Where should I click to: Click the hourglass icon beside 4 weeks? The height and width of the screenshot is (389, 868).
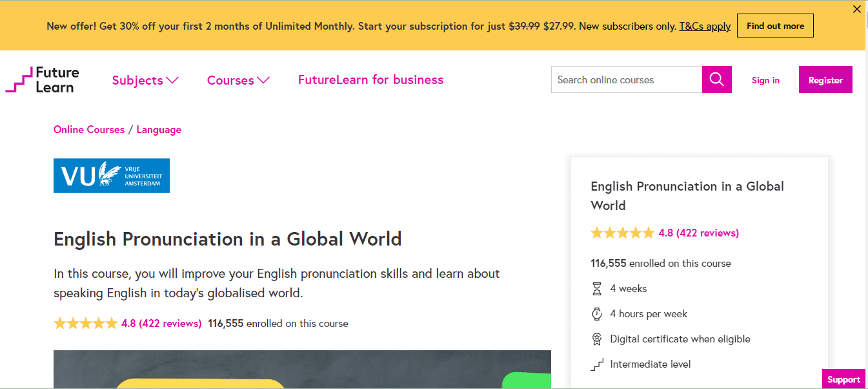tap(597, 289)
